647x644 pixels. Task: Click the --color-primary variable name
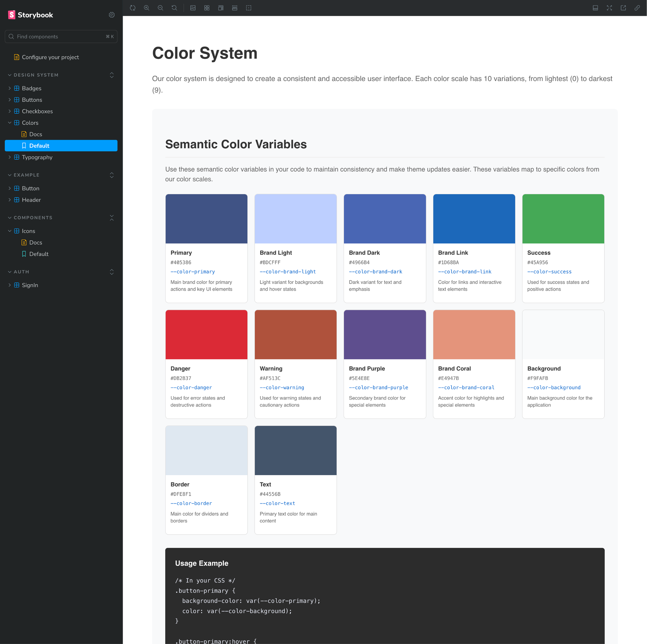192,271
